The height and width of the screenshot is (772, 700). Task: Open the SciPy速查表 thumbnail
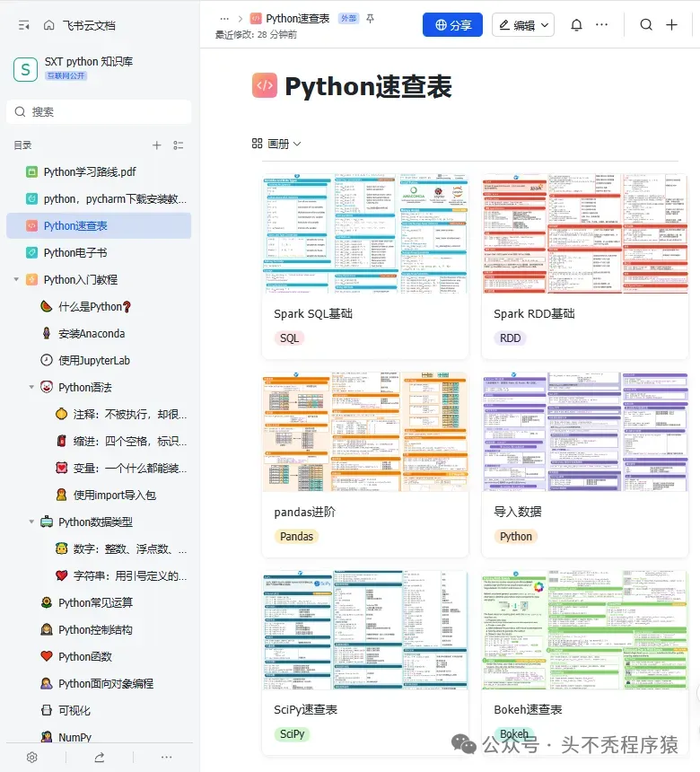365,630
